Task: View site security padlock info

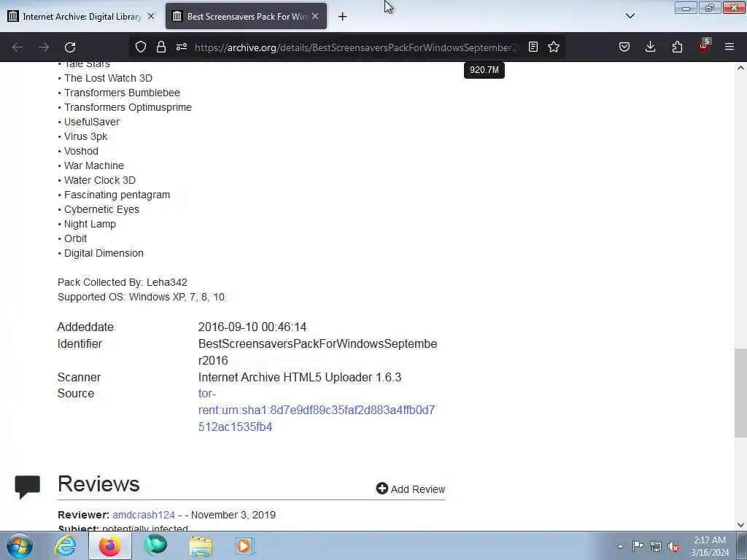Action: (161, 47)
